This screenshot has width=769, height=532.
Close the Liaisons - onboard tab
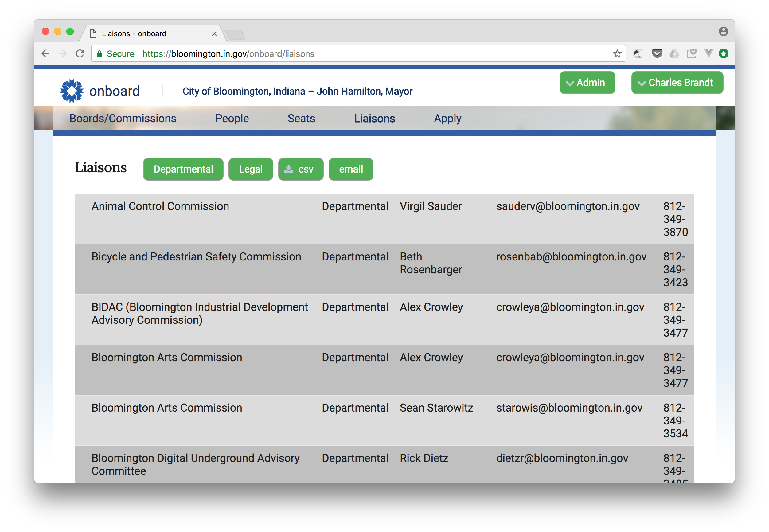click(x=214, y=34)
